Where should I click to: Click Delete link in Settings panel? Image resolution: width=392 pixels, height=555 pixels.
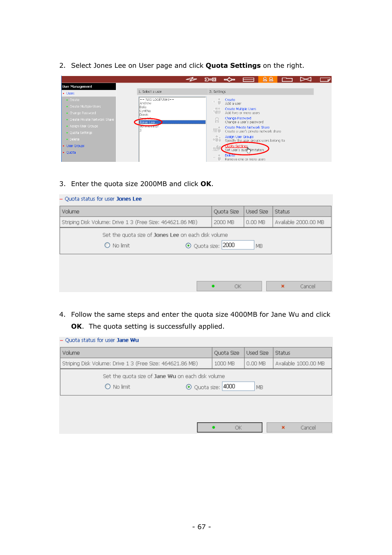tap(230, 155)
